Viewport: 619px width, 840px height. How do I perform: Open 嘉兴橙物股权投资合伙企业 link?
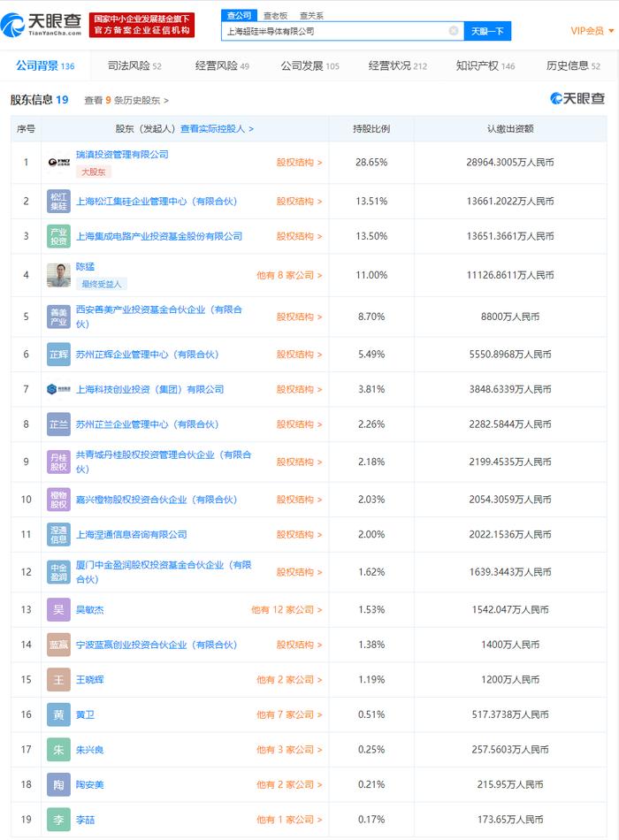pyautogui.click(x=157, y=500)
